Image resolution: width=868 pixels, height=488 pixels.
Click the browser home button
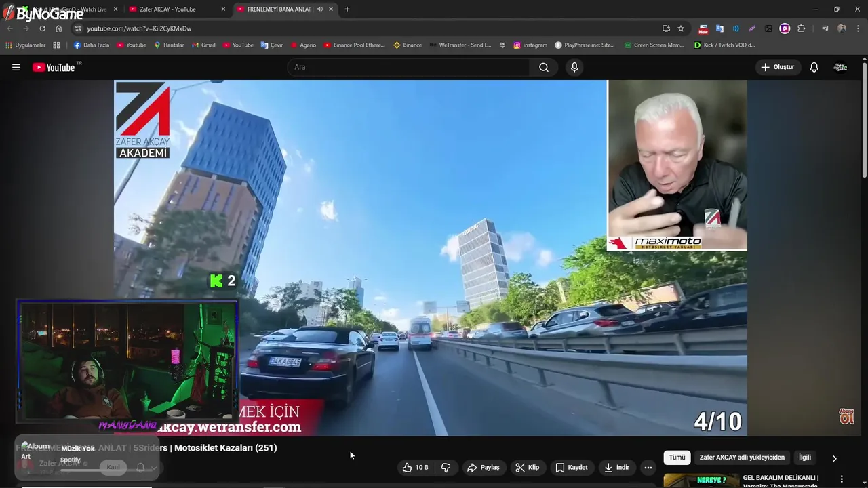[x=58, y=28]
